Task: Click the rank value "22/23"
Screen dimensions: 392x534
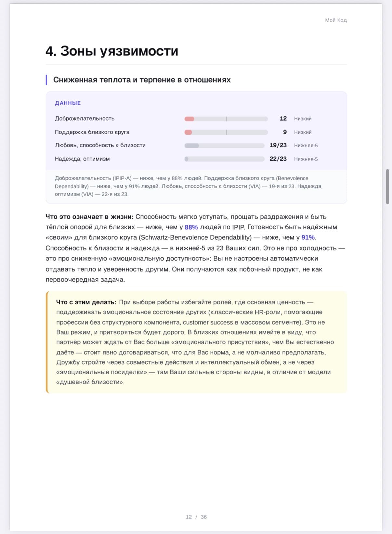Action: pyautogui.click(x=278, y=159)
